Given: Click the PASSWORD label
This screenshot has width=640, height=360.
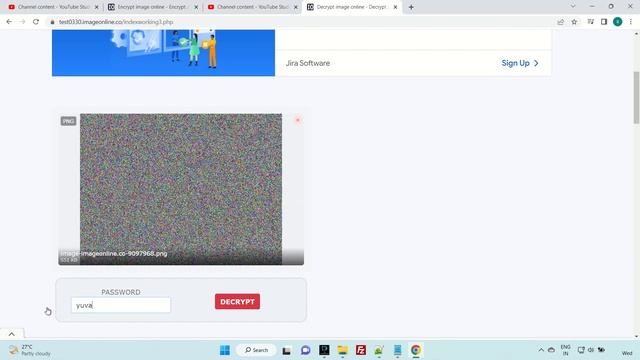Looking at the screenshot, I should [121, 292].
